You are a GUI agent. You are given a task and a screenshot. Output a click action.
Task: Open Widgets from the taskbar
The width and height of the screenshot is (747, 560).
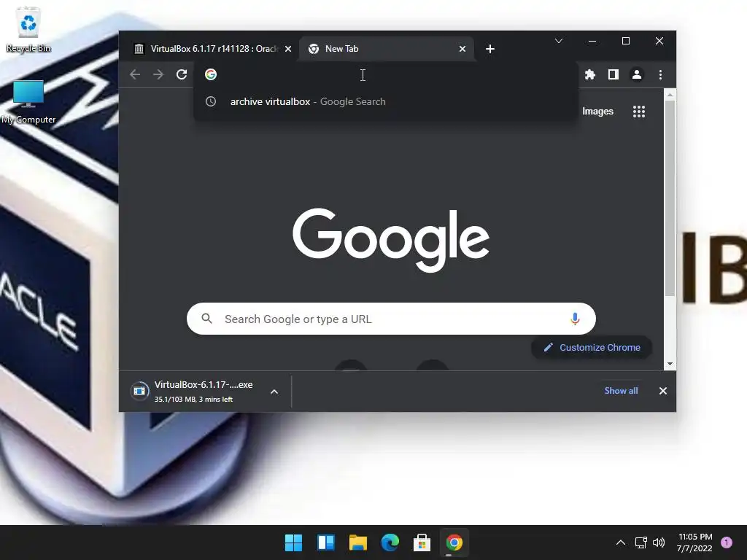point(326,542)
